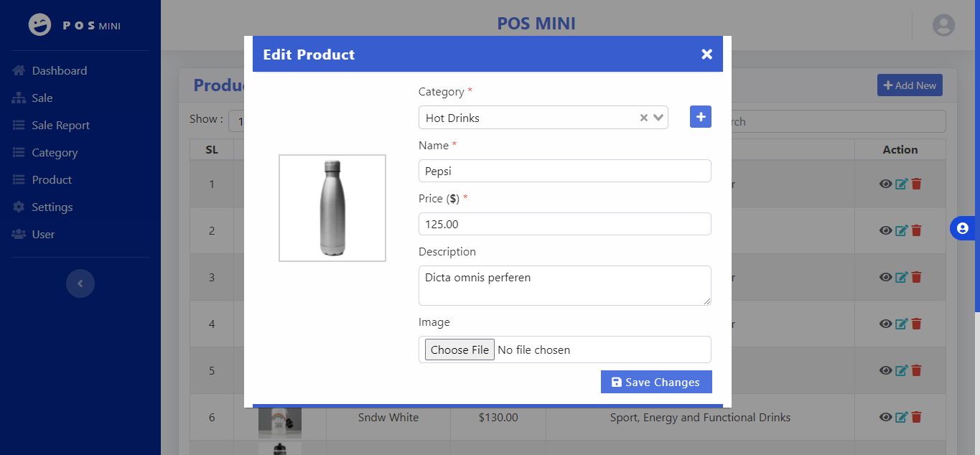Click the Name input field
The height and width of the screenshot is (455, 980).
564,171
